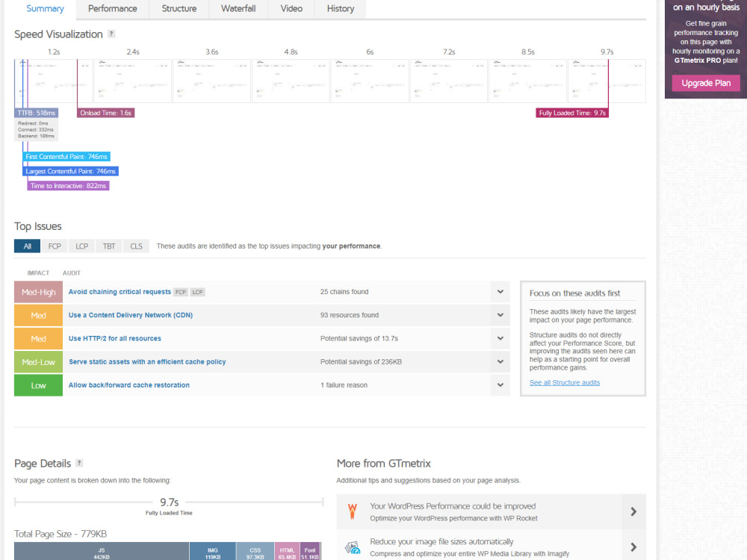This screenshot has width=747, height=560.
Task: Switch to the Waterfall tab
Action: click(x=238, y=8)
